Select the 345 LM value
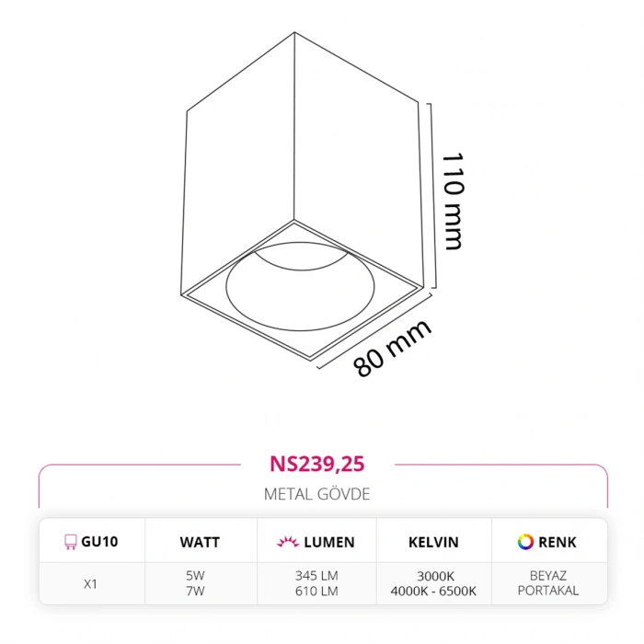 316,577
